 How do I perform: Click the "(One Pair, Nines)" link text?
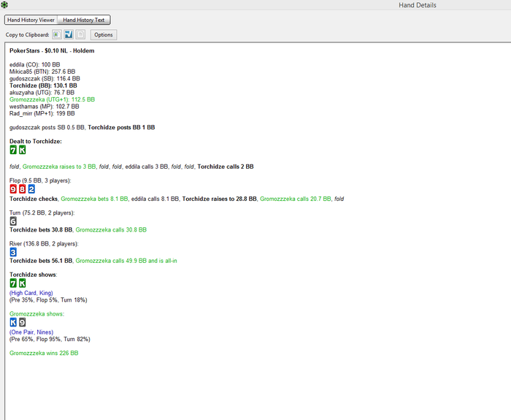pos(31,332)
